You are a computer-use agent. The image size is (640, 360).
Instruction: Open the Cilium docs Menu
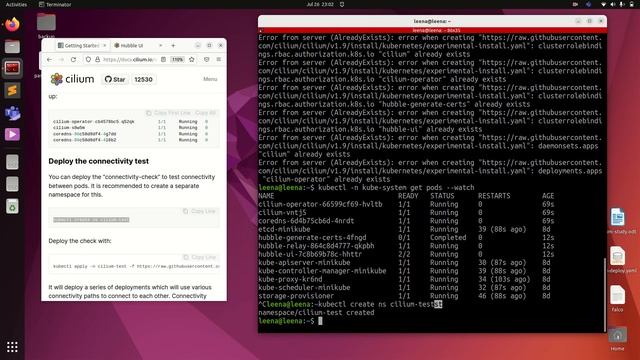210,79
